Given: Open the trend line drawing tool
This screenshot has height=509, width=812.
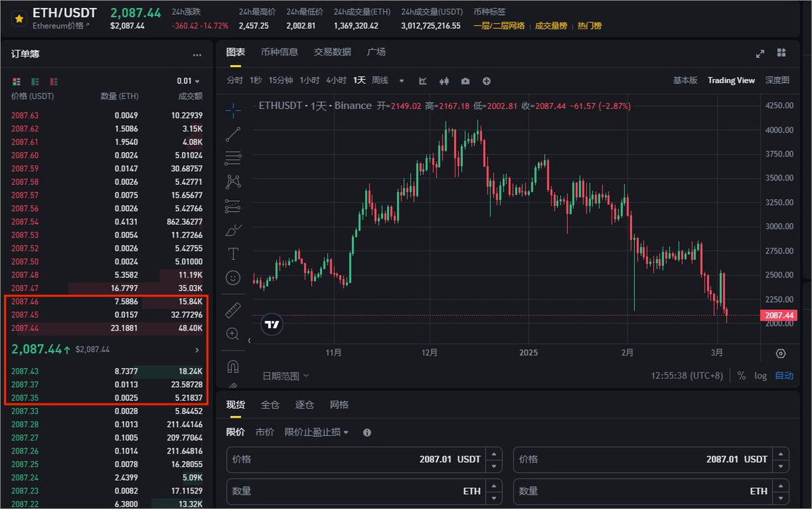Looking at the screenshot, I should coord(233,133).
